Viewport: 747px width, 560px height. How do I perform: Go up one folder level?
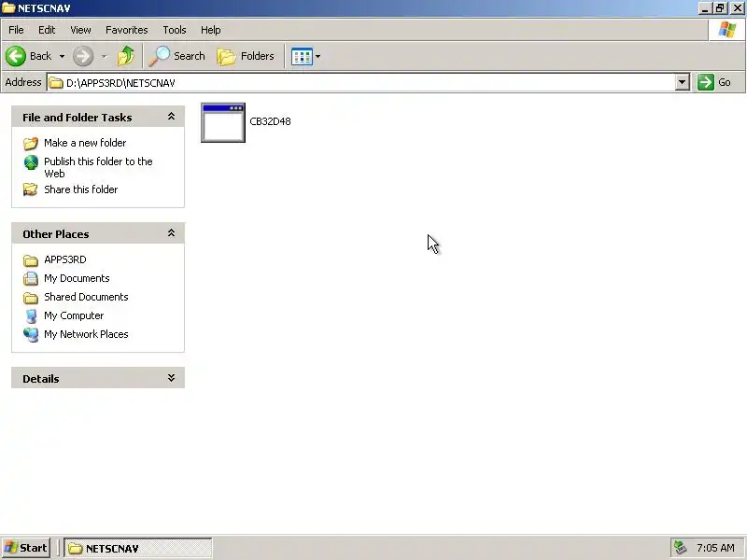tap(126, 56)
